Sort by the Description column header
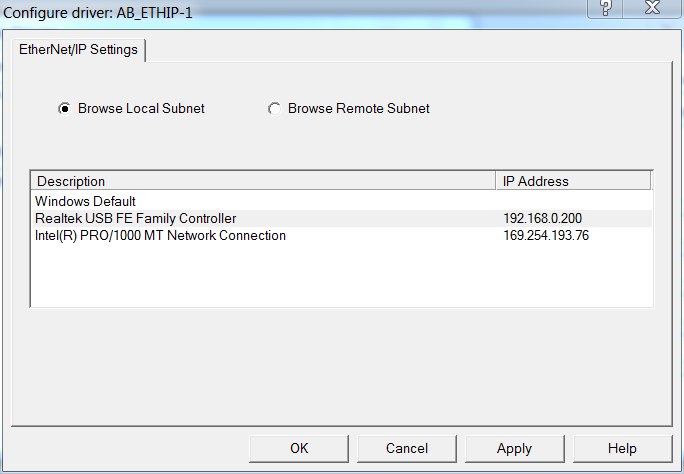The width and height of the screenshot is (684, 474). tap(265, 181)
